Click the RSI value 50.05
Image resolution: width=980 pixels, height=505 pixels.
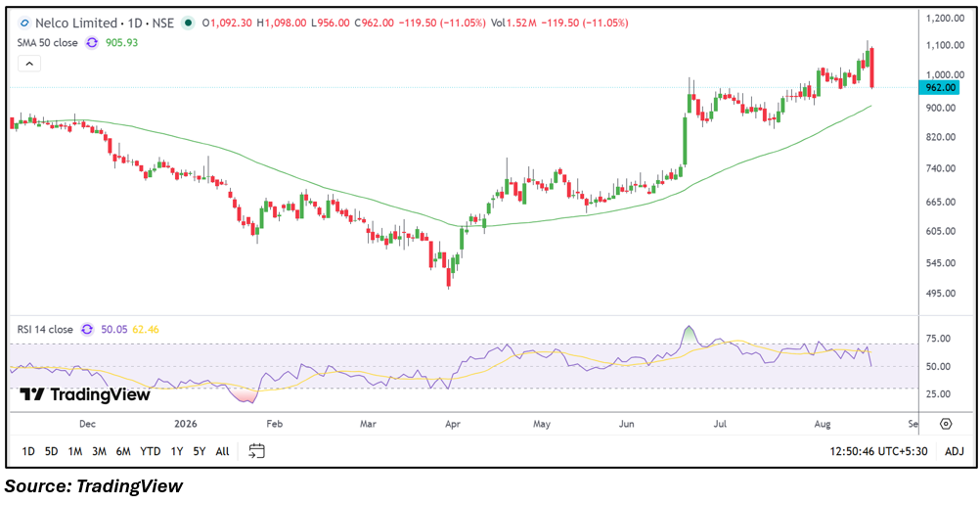click(x=113, y=329)
